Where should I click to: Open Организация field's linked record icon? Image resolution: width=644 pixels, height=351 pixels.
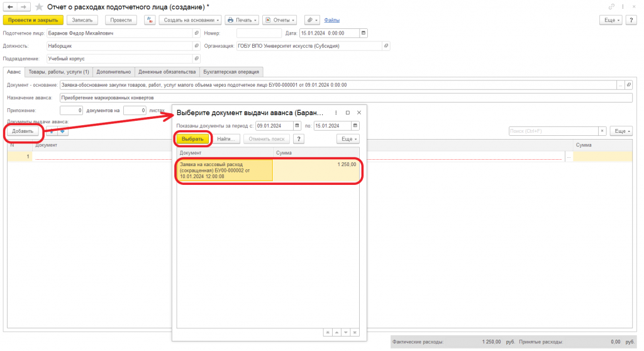pos(386,46)
